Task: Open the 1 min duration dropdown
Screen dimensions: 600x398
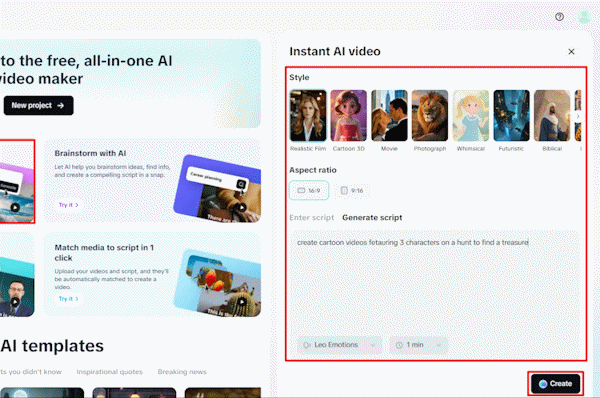Action: point(418,345)
